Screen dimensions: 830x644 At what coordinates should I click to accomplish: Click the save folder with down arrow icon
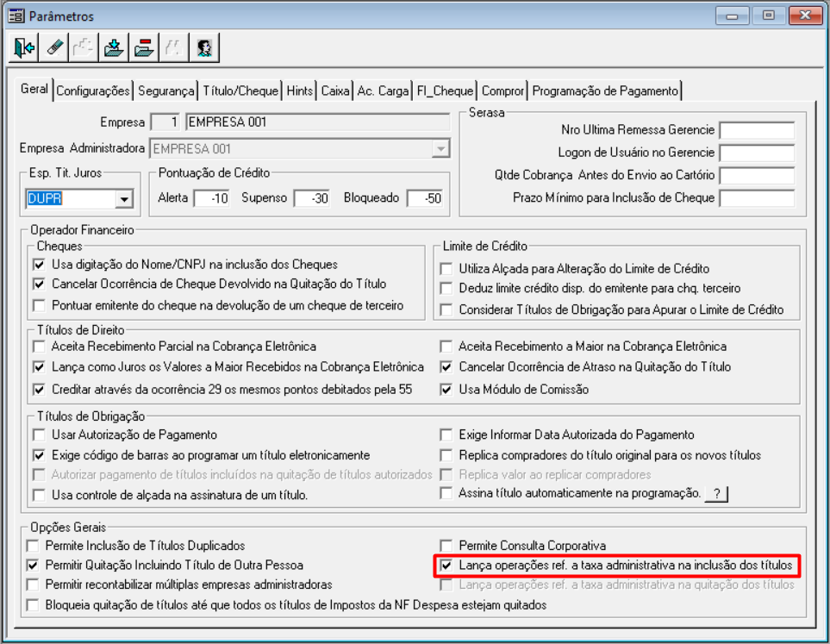114,47
